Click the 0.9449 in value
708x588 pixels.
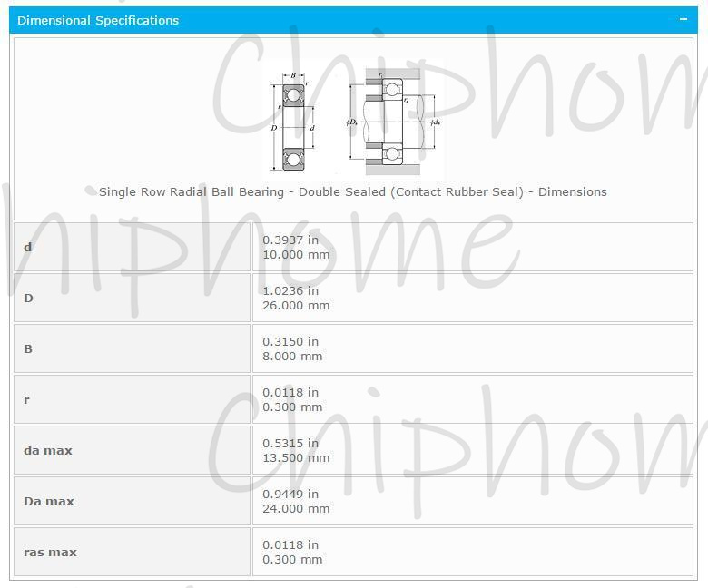290,495
